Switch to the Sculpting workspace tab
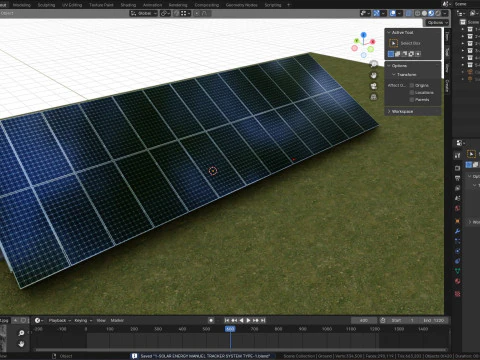The image size is (480, 360). 46,5
